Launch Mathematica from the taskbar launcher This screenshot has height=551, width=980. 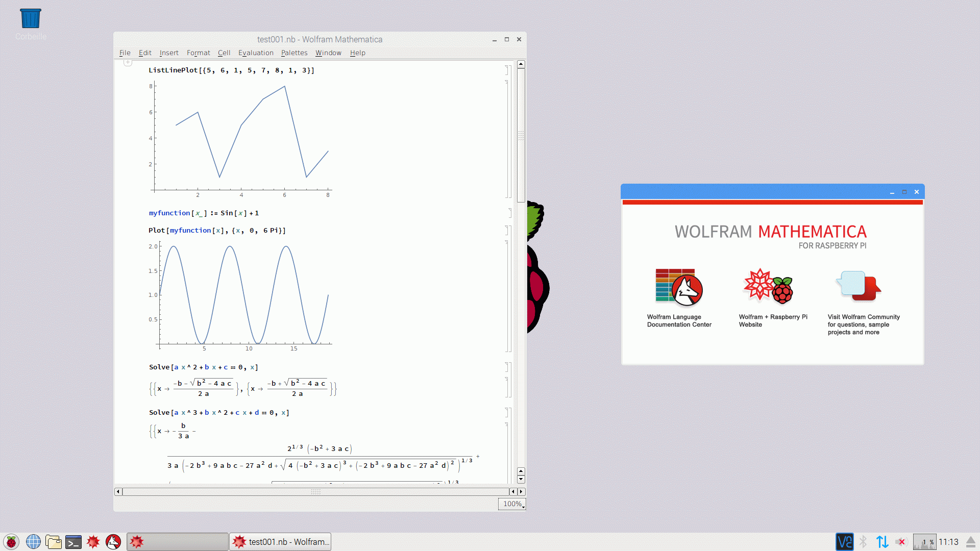click(93, 542)
